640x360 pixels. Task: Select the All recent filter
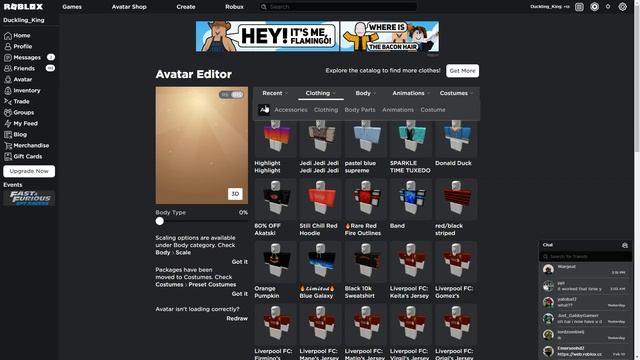coord(264,110)
